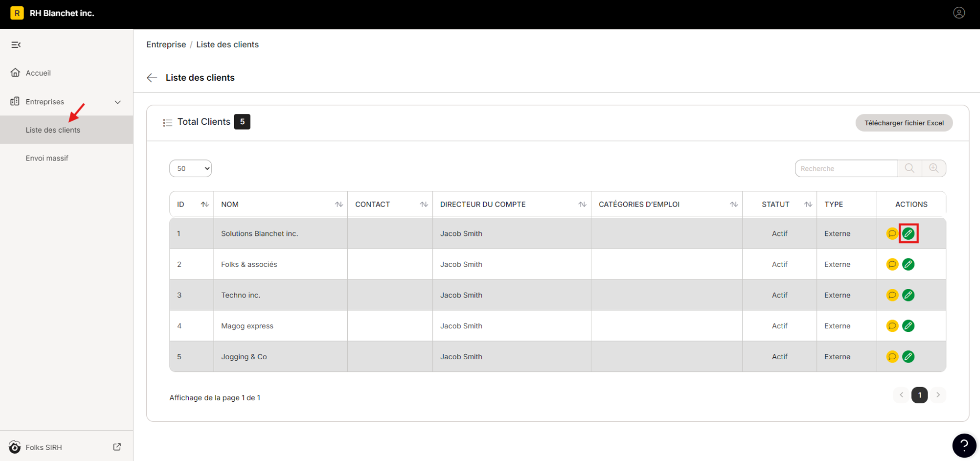
Task: Collapse the Entreprises menu chevron
Action: point(118,102)
